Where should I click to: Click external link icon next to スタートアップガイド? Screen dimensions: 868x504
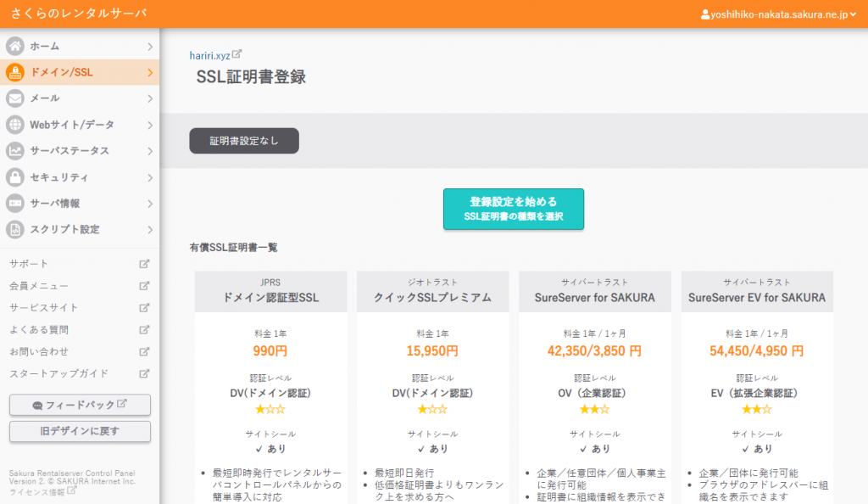click(x=144, y=373)
